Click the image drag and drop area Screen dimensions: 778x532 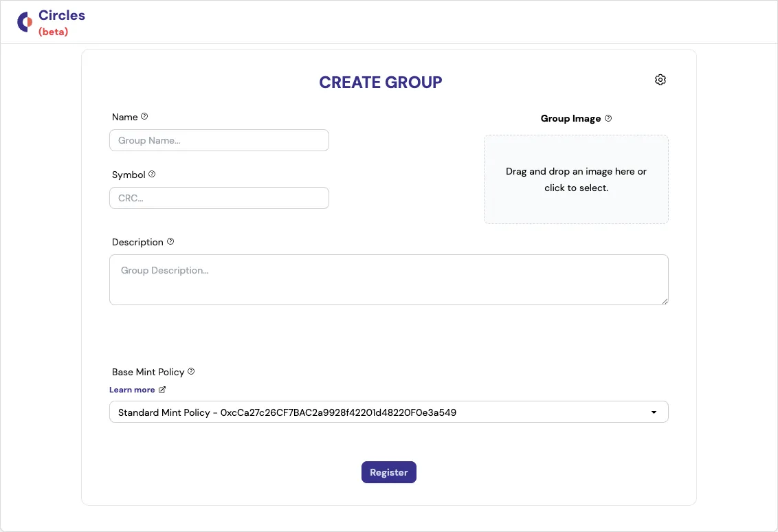coord(576,179)
